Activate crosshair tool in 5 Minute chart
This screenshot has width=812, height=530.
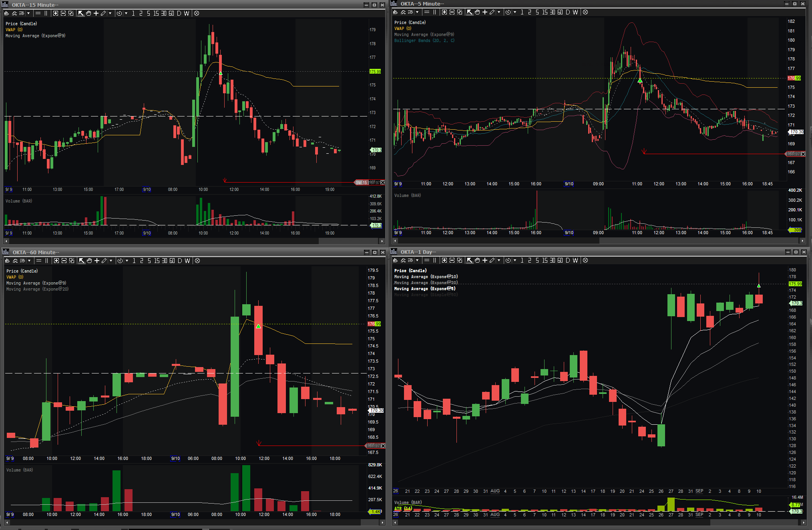[485, 12]
